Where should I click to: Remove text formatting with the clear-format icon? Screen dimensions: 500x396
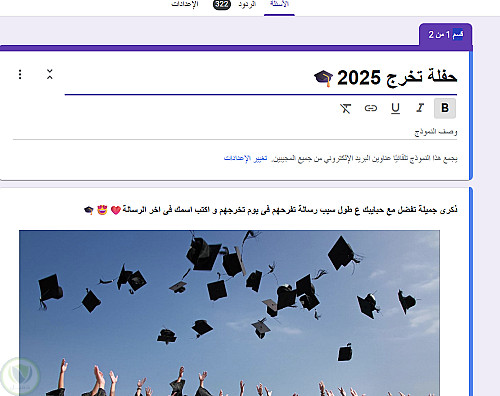(346, 108)
